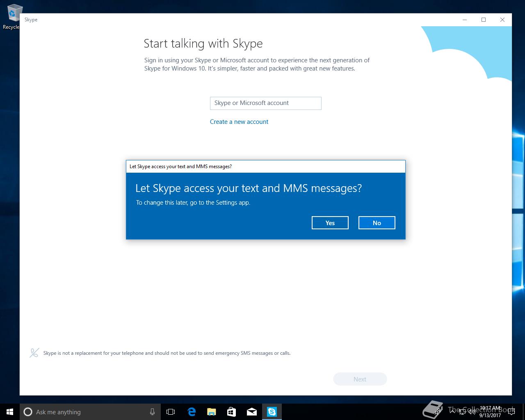
Task: Open the Mail app from the taskbar
Action: point(251,412)
